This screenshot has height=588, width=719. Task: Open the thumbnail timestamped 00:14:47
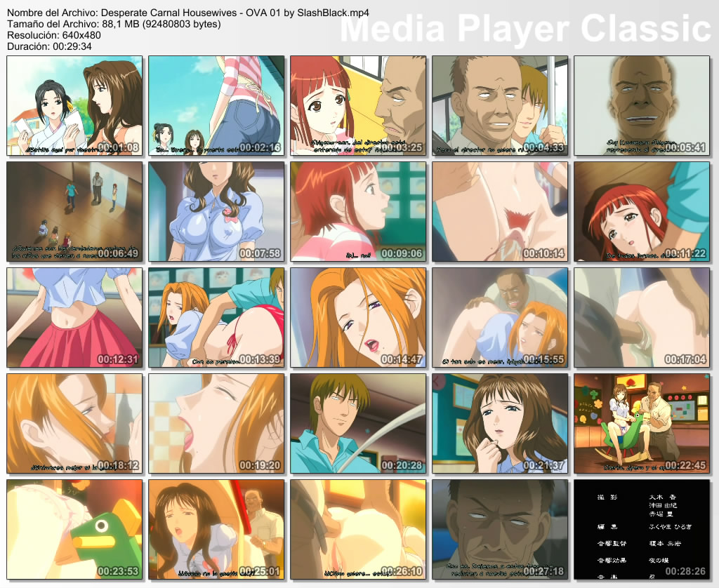[358, 318]
